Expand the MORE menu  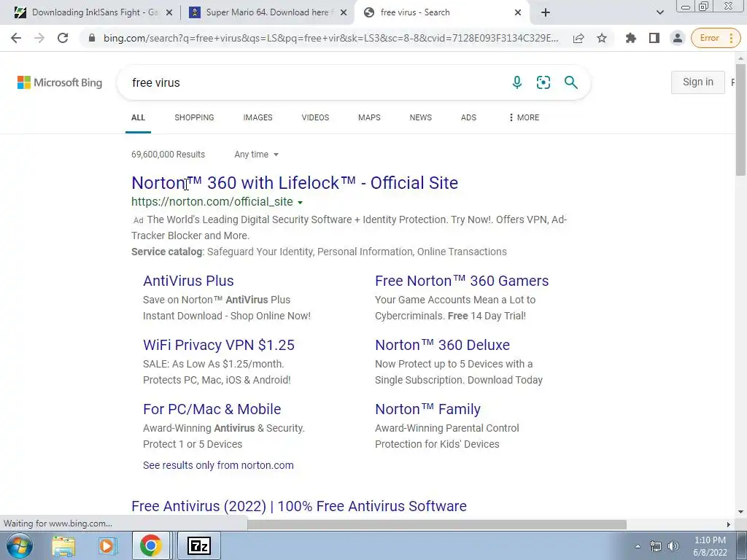pos(524,117)
